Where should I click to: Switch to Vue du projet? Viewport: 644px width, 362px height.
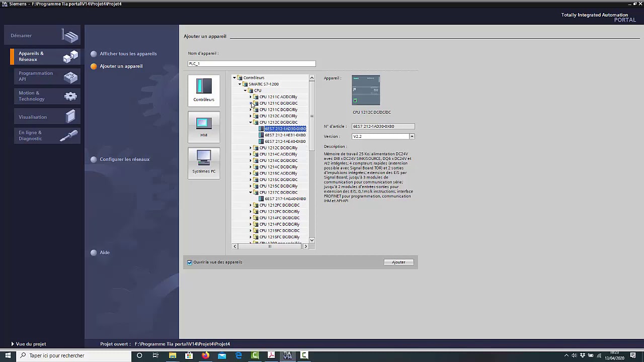click(28, 344)
